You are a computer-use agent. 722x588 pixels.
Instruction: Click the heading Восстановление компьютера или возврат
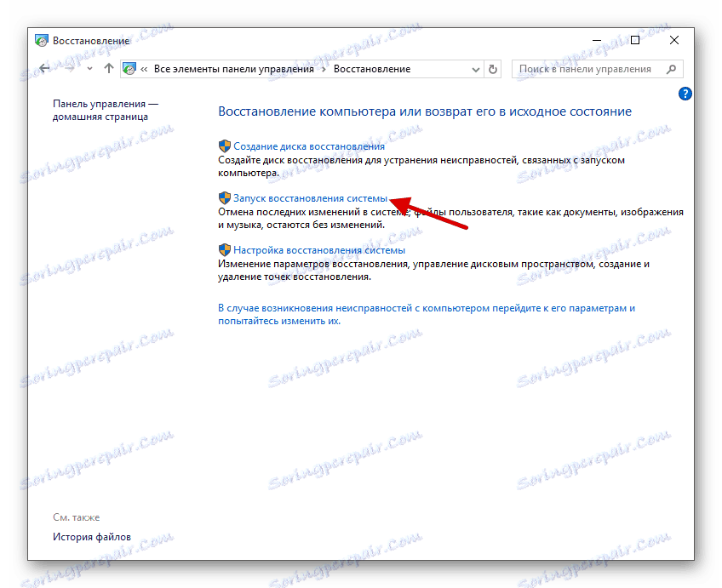click(x=425, y=111)
